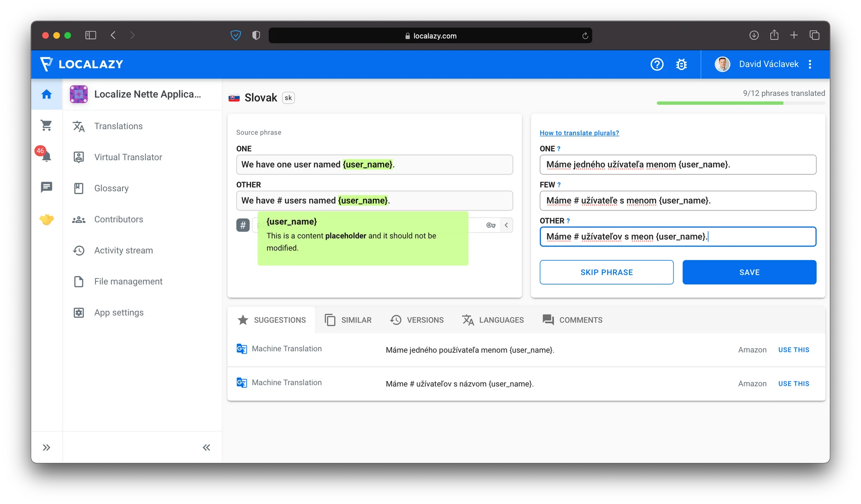Insert the # placeholder chip
This screenshot has width=861, height=504.
[243, 225]
